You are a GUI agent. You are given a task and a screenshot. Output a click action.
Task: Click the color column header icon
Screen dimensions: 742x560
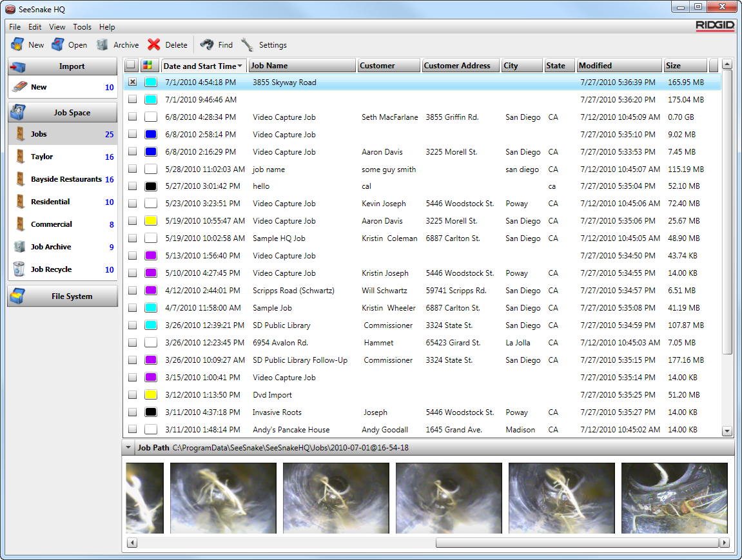147,65
